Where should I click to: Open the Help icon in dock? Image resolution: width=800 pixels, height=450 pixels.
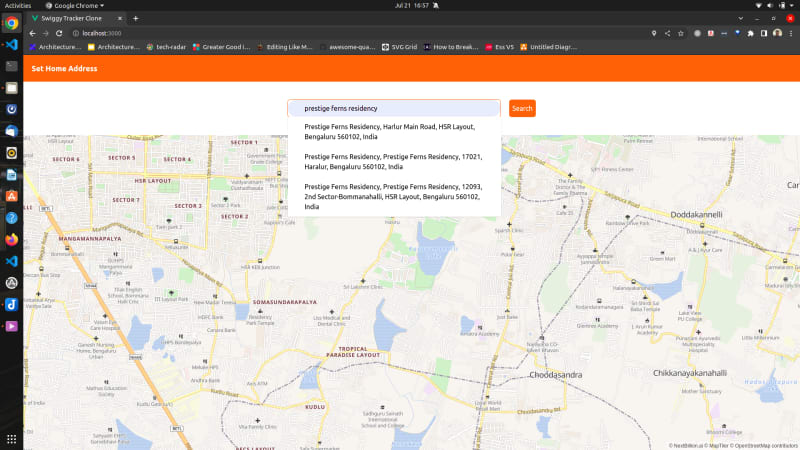click(11, 218)
